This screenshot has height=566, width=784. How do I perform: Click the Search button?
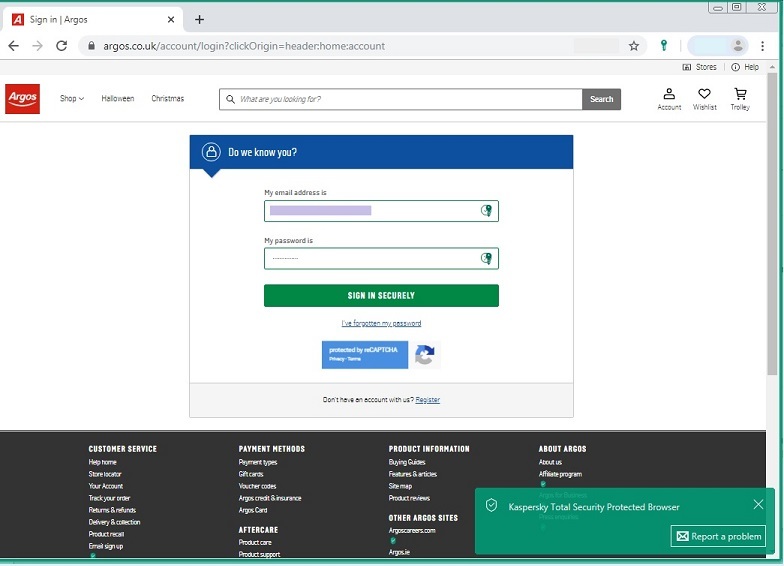point(602,99)
